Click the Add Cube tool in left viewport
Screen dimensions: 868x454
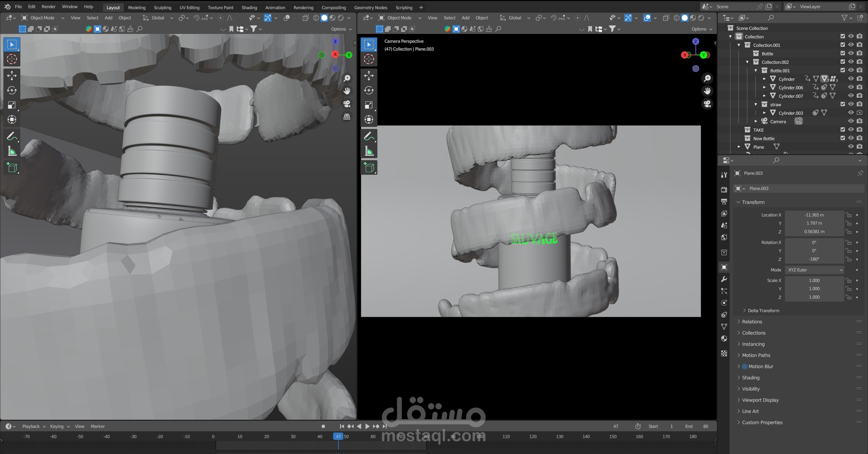pos(12,168)
